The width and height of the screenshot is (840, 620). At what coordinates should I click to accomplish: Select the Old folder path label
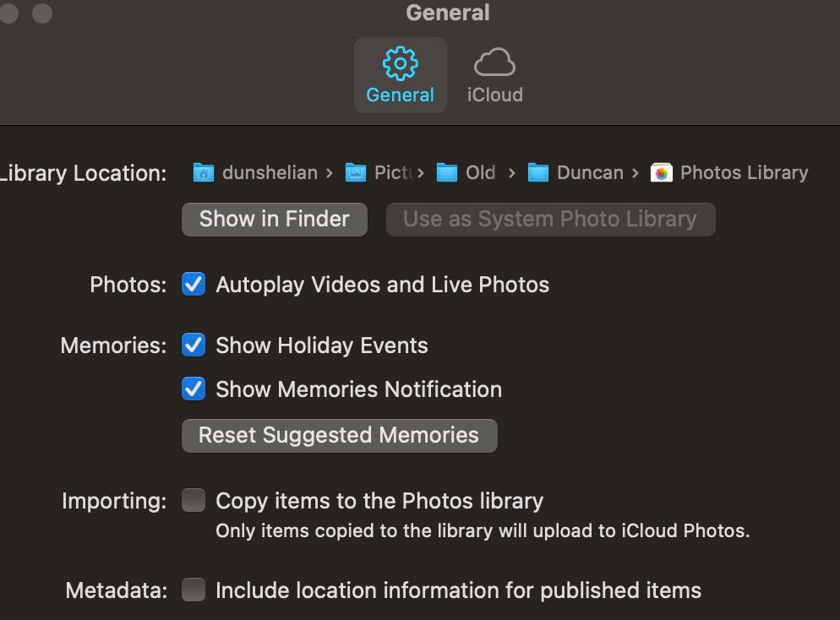coord(481,173)
